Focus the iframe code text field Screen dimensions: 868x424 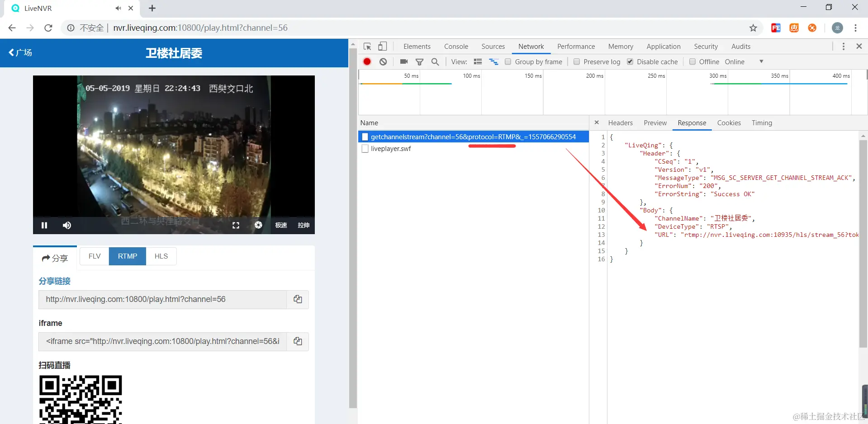tap(163, 341)
